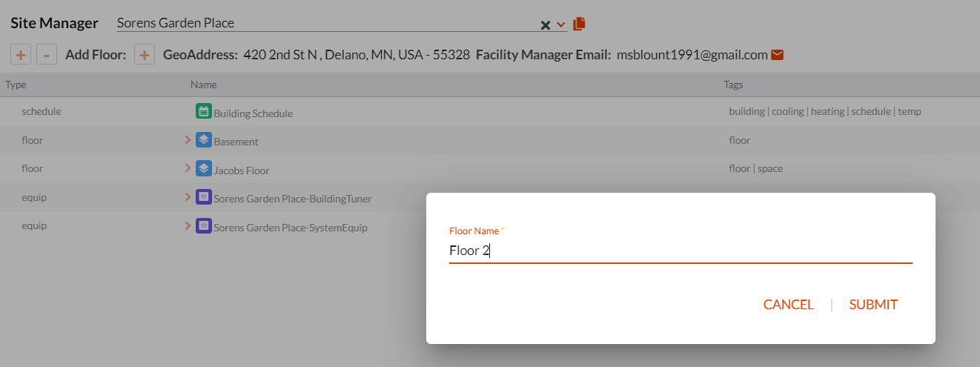Click the Floor Name input field
The width and height of the screenshot is (980, 367).
[x=681, y=251]
